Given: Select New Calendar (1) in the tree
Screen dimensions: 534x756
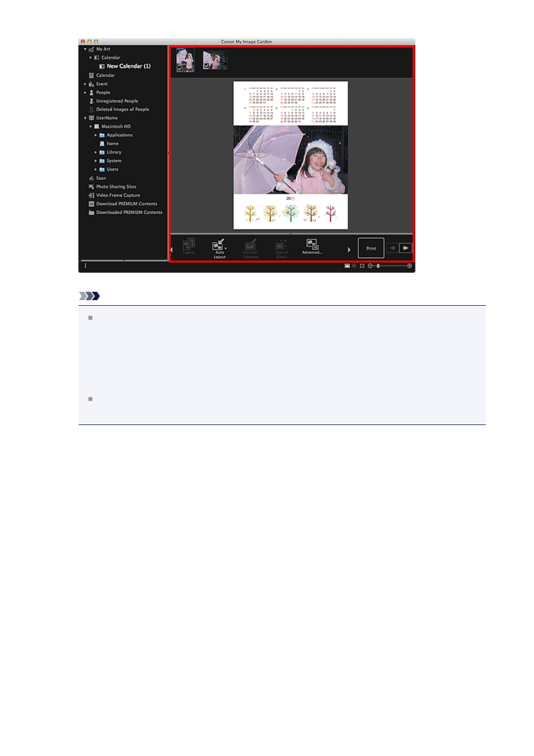Looking at the screenshot, I should [x=128, y=66].
